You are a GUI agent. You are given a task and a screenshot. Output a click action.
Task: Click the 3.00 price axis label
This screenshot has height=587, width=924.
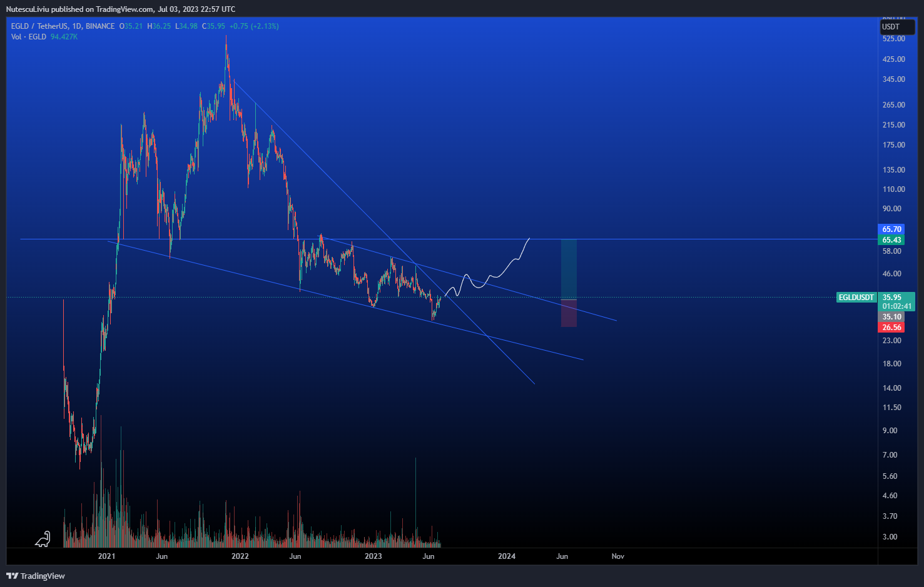click(890, 537)
